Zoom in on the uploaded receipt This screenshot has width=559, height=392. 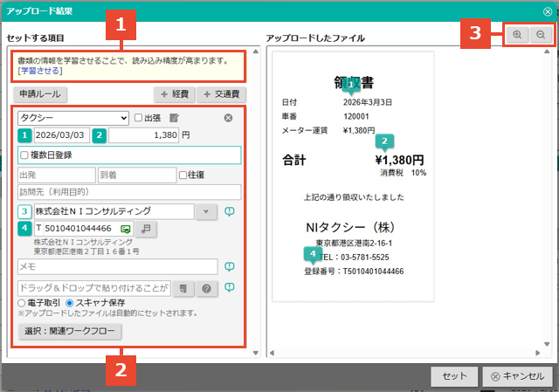coord(517,35)
